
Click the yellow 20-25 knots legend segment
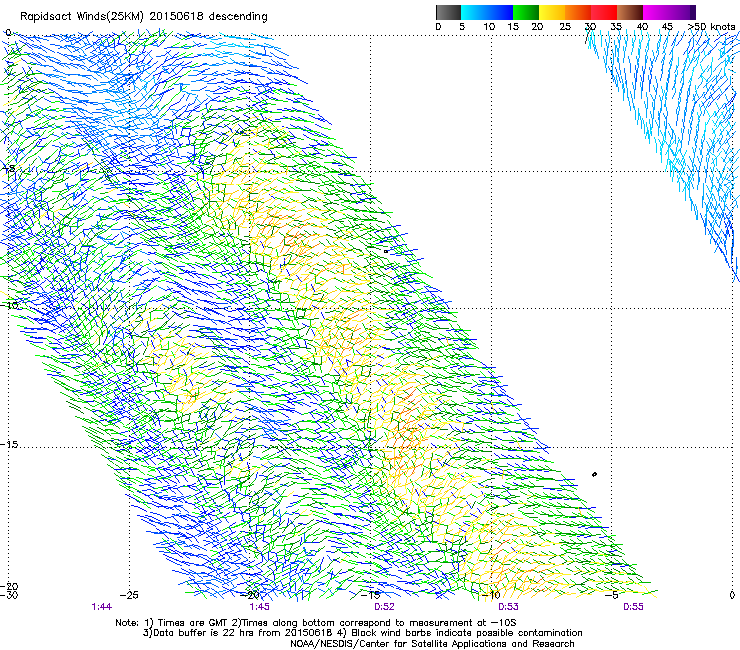(x=552, y=12)
